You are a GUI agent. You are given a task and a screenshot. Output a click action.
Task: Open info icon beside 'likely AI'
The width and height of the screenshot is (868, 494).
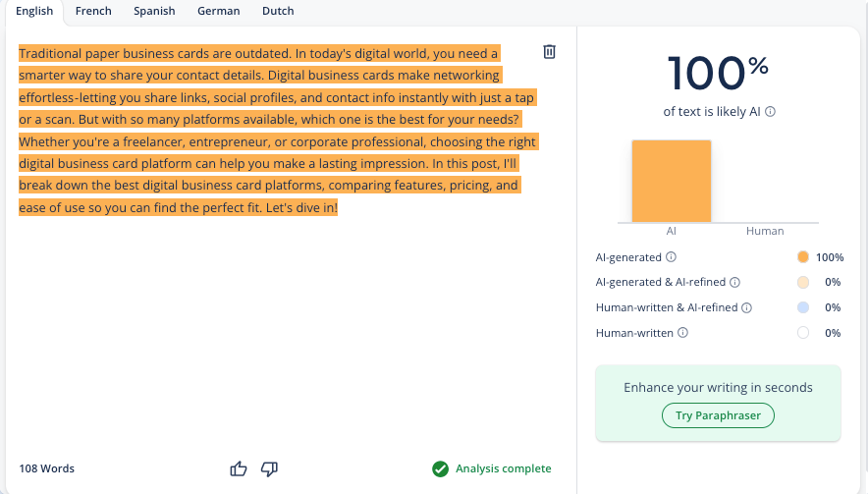point(770,112)
